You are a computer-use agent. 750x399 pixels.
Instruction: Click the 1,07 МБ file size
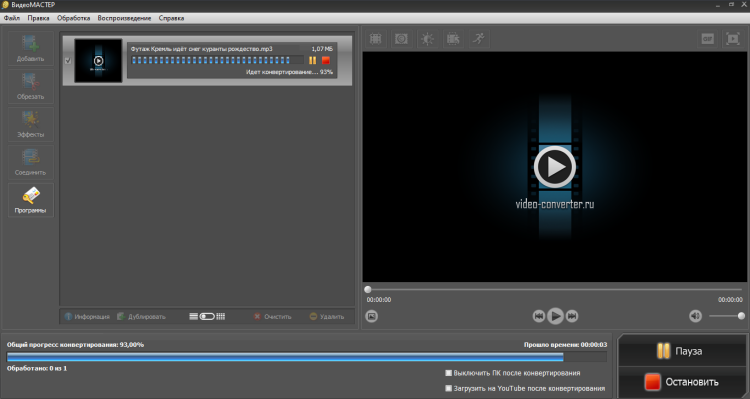pos(322,49)
